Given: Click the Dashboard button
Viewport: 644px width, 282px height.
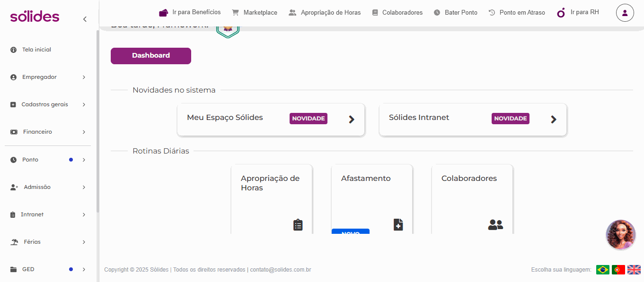Looking at the screenshot, I should coord(151,56).
